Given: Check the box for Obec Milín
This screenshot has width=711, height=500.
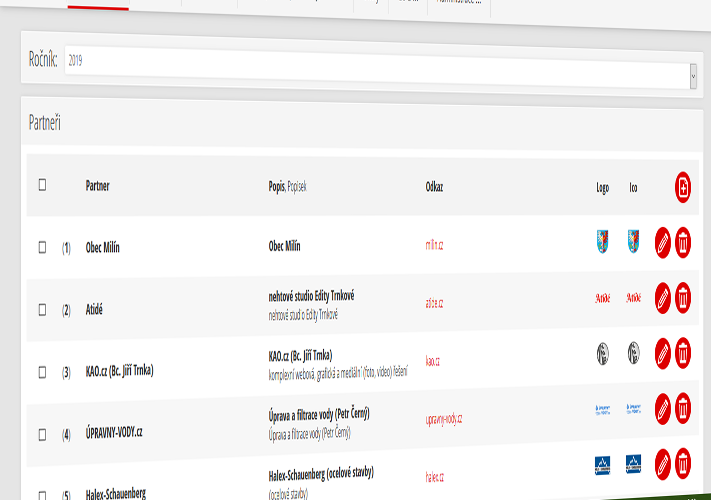Looking at the screenshot, I should pyautogui.click(x=42, y=247).
